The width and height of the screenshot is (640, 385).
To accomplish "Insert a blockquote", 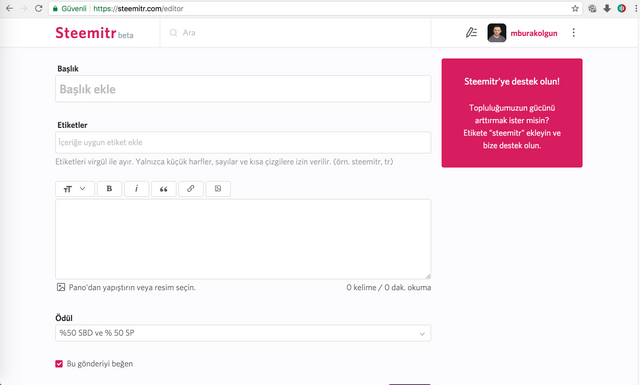I will (164, 189).
